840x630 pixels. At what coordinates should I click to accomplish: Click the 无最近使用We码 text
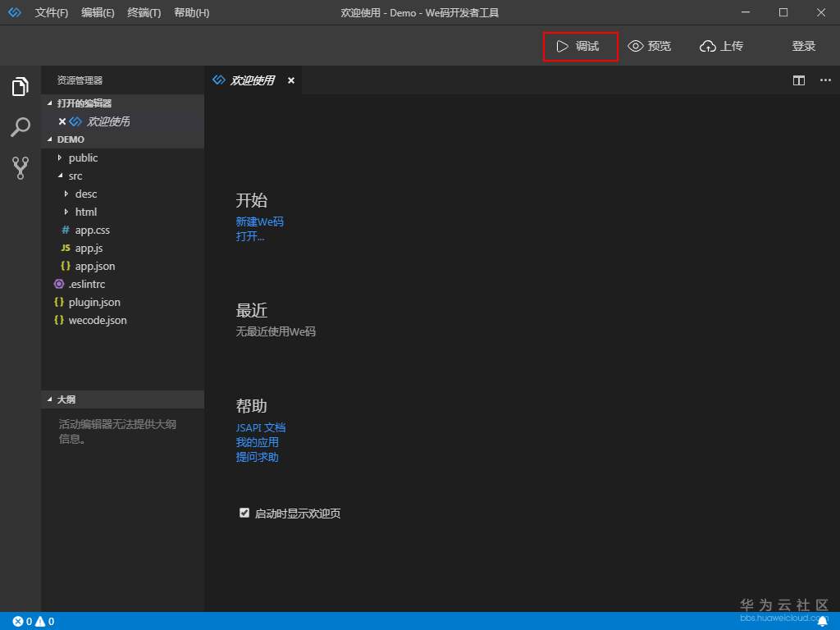pos(276,331)
